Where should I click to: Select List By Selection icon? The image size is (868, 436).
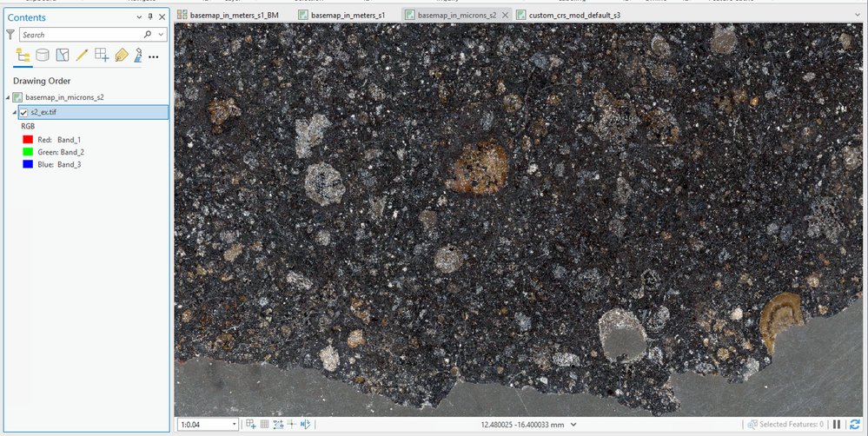tap(62, 55)
